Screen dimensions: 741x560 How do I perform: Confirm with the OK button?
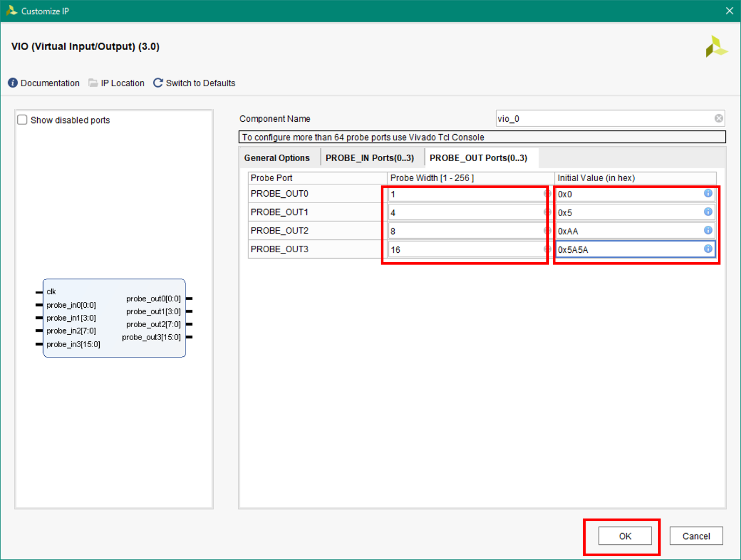[x=625, y=536]
